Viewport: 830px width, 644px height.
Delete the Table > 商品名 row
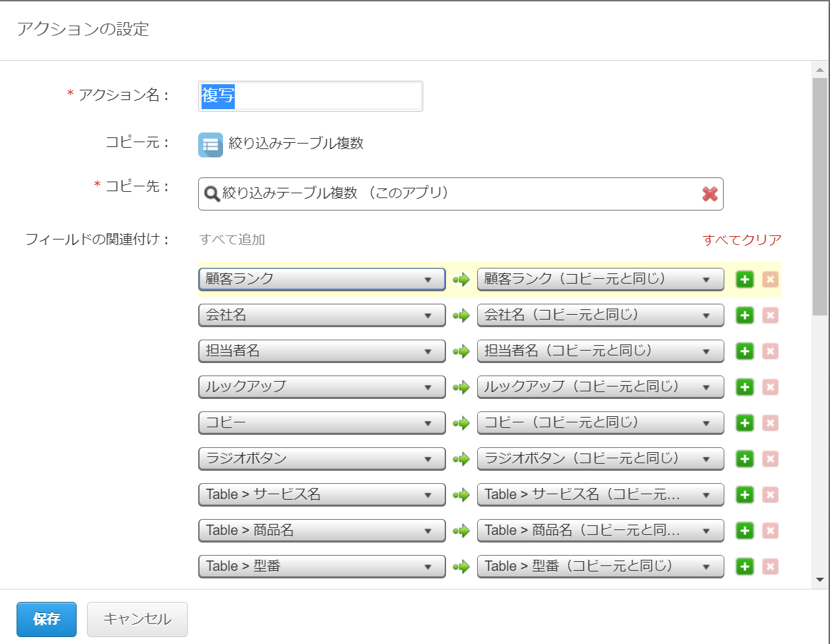[x=771, y=531]
